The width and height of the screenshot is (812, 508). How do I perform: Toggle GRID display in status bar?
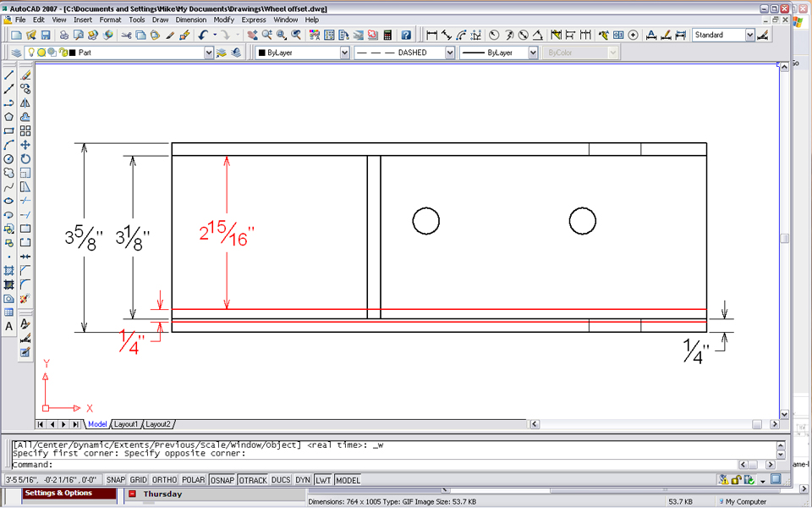(138, 480)
